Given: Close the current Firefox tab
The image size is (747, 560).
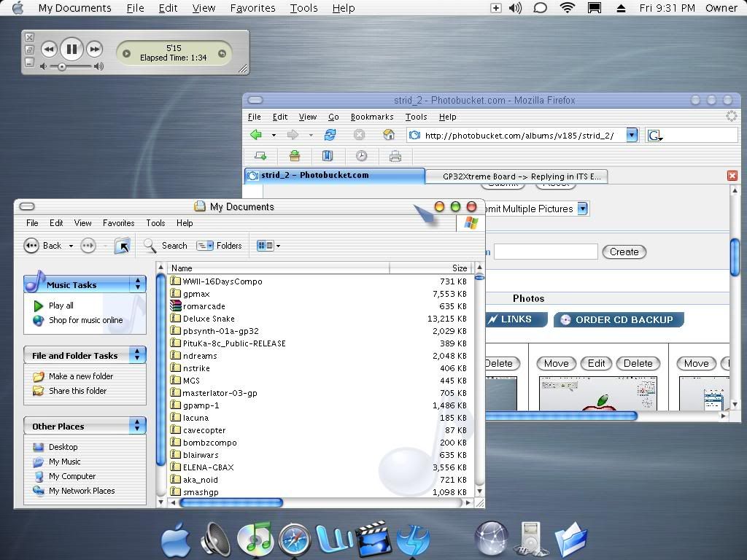Looking at the screenshot, I should (732, 176).
